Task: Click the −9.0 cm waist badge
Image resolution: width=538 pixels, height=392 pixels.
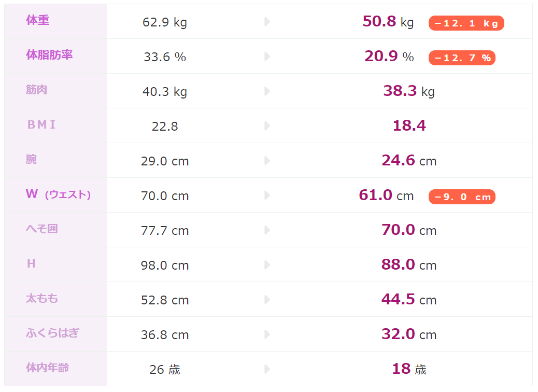Action: click(462, 197)
